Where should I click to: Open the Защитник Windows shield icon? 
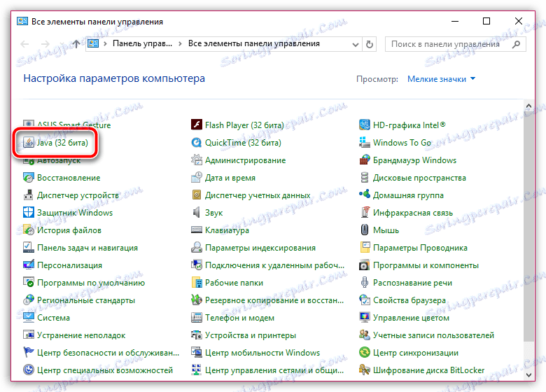click(x=28, y=212)
